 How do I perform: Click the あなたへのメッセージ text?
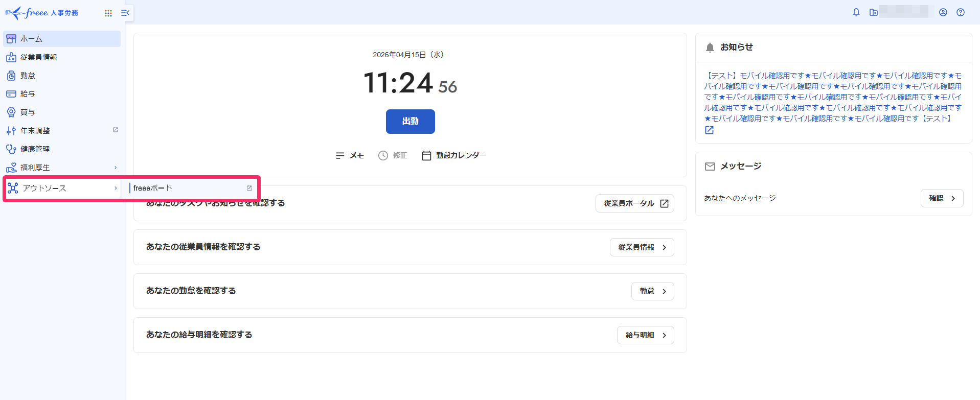[740, 198]
